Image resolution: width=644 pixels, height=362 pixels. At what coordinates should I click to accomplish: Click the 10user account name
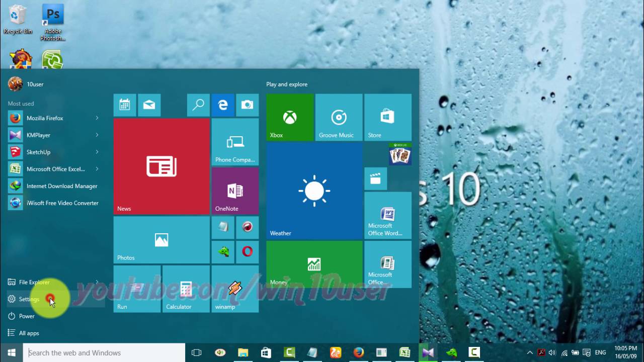(x=35, y=84)
